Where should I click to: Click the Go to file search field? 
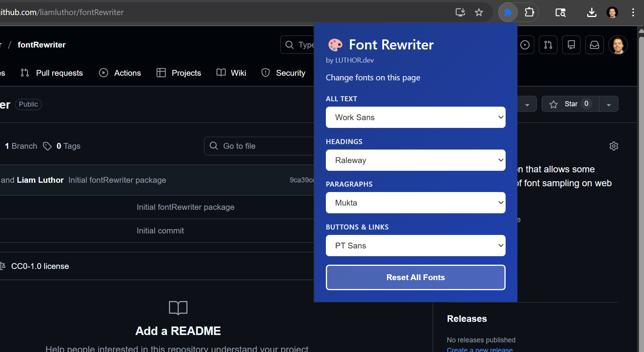pyautogui.click(x=259, y=146)
